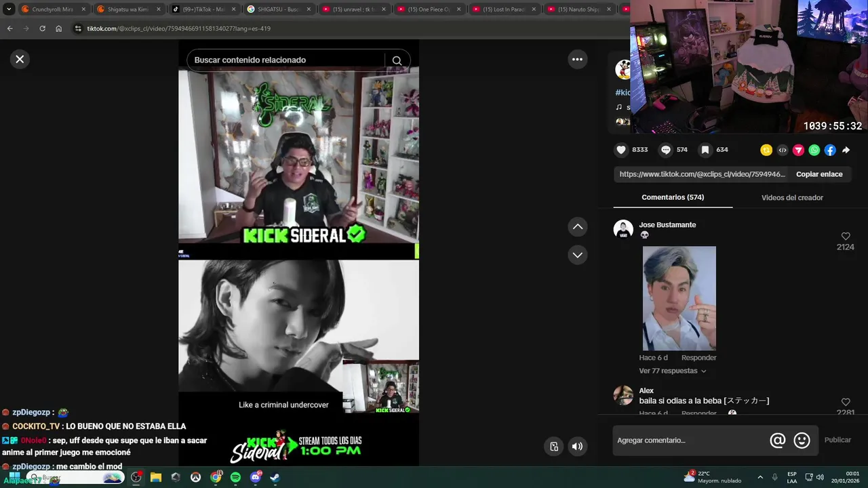Close the Crunchyroll tab
Screen dimensions: 868x488
(x=83, y=9)
